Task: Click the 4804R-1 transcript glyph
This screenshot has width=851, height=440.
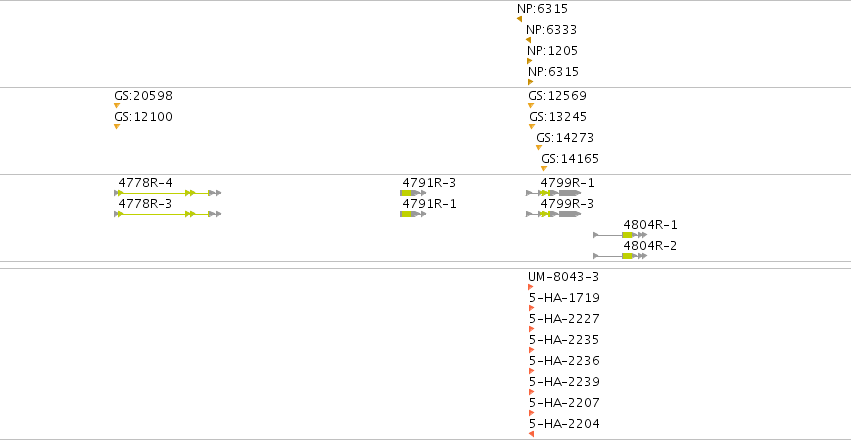Action: pyautogui.click(x=620, y=235)
